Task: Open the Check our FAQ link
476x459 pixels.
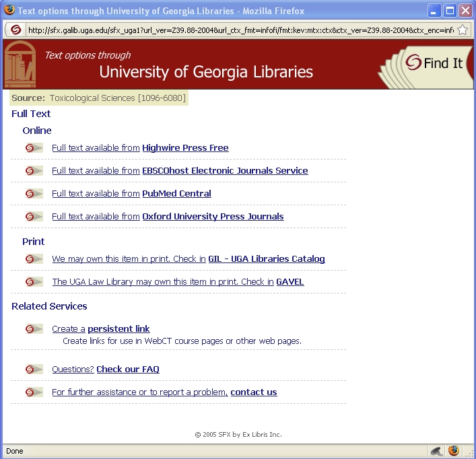Action: click(105, 369)
